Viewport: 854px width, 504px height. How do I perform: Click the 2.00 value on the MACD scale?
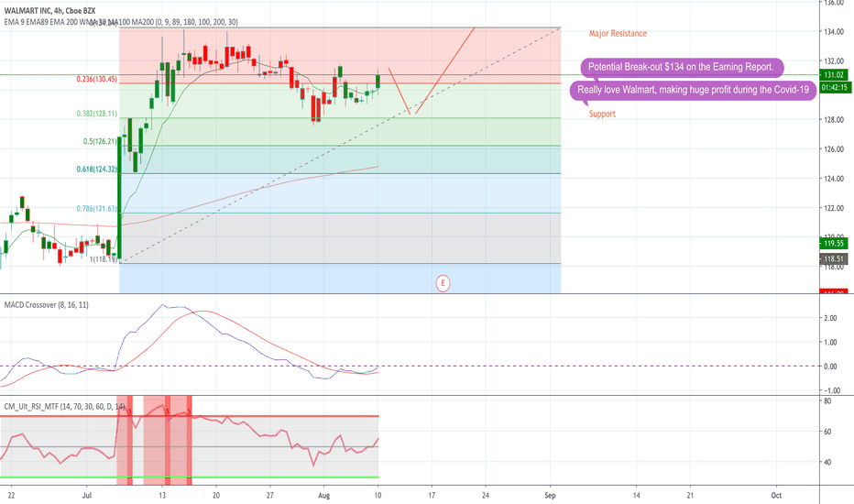(x=830, y=318)
